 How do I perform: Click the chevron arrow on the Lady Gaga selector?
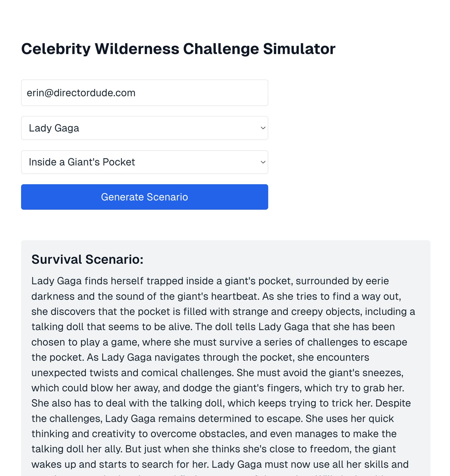(263, 128)
